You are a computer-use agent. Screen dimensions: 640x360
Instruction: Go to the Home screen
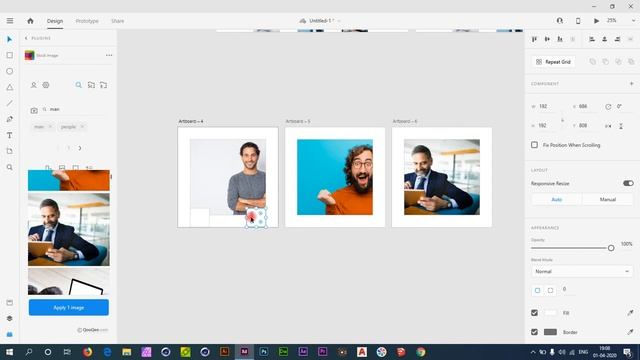pos(30,21)
